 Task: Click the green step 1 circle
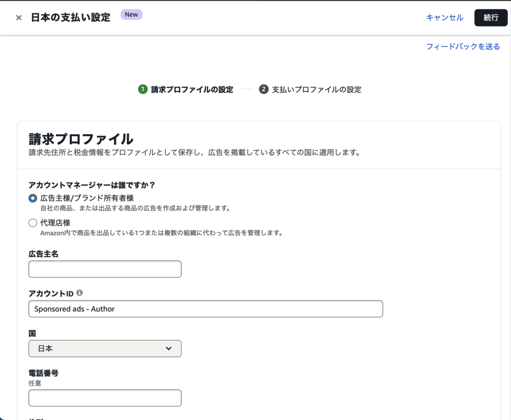pyautogui.click(x=143, y=89)
